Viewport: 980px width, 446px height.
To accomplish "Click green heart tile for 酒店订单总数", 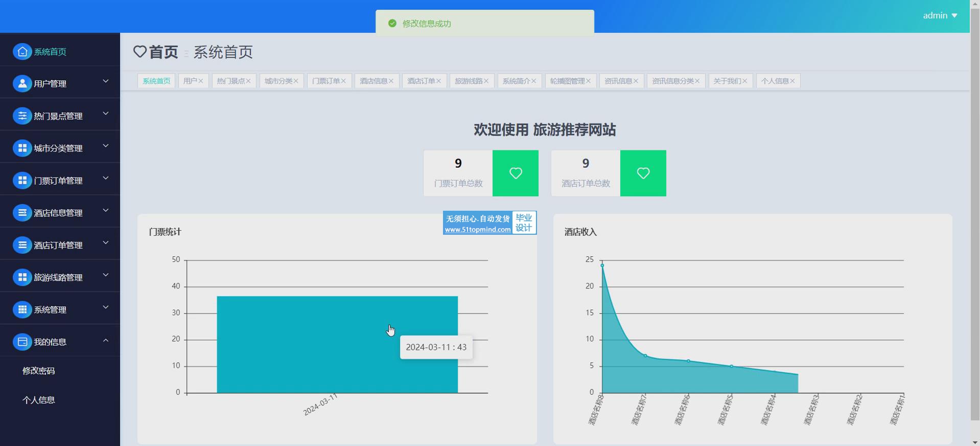I will click(x=643, y=173).
